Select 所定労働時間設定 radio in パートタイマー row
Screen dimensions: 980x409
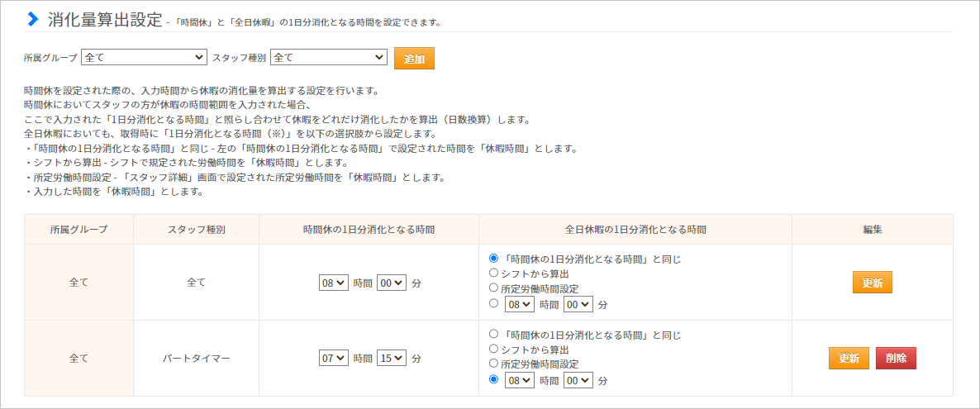[494, 364]
